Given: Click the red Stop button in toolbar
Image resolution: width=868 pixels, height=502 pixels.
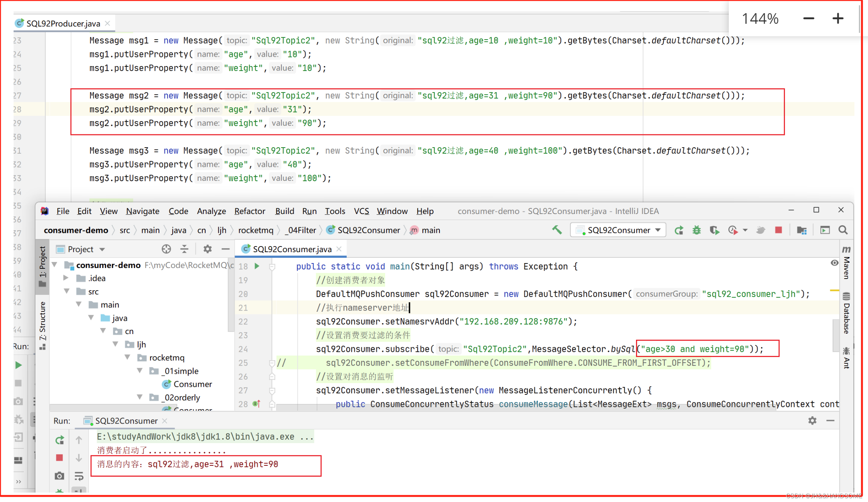Looking at the screenshot, I should point(778,230).
